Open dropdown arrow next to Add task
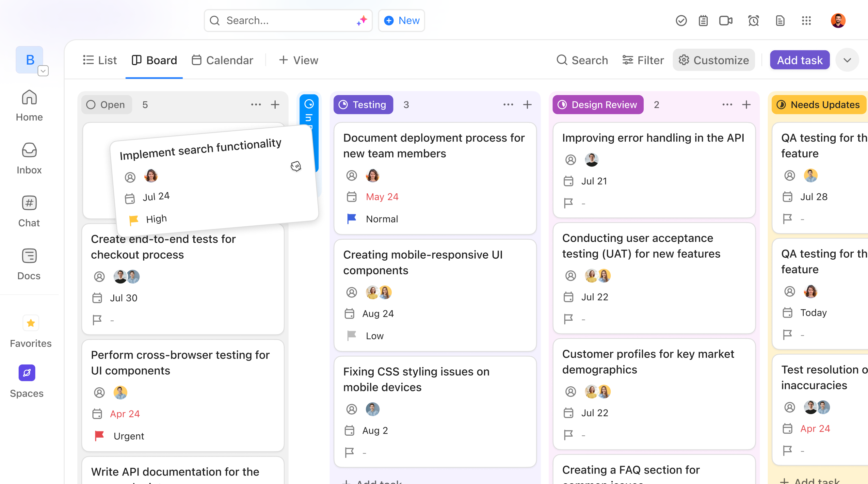 tap(847, 60)
